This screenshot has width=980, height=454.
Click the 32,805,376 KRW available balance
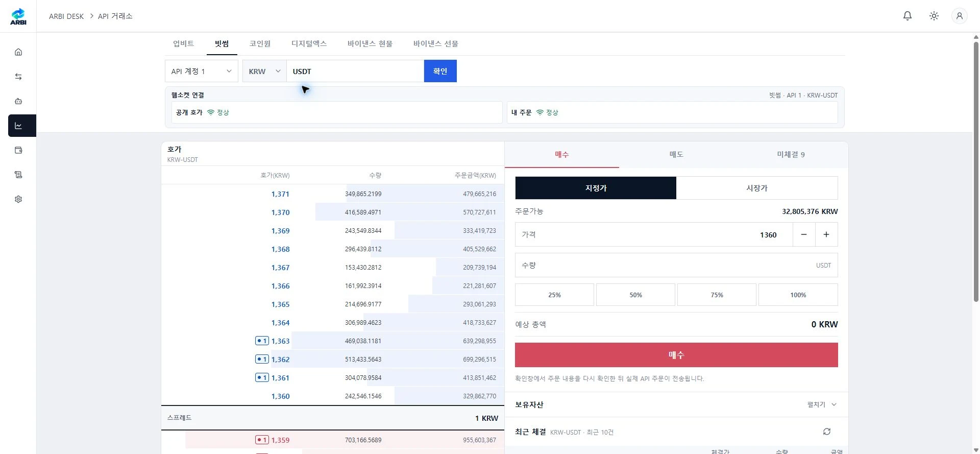pyautogui.click(x=810, y=211)
